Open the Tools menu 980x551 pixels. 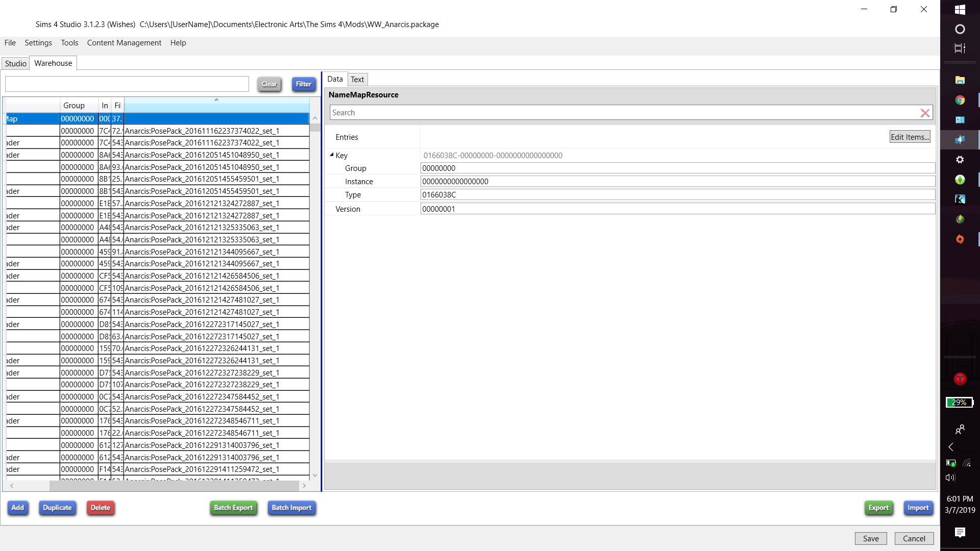pyautogui.click(x=69, y=43)
